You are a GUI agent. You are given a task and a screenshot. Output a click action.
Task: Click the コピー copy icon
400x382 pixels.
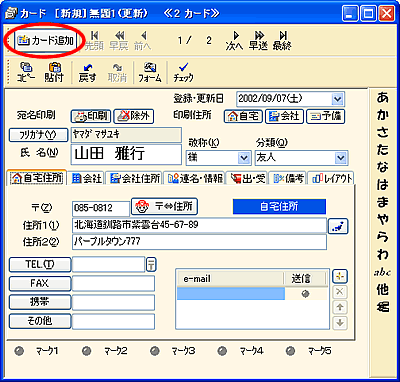click(26, 72)
